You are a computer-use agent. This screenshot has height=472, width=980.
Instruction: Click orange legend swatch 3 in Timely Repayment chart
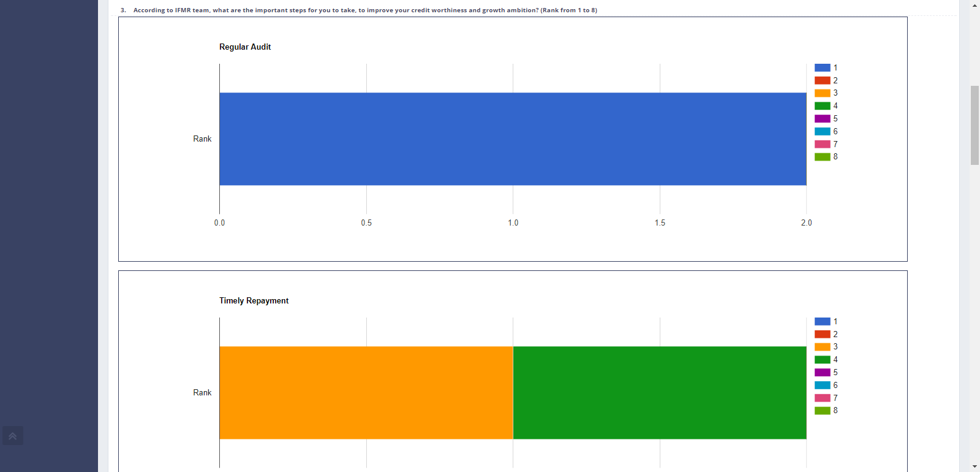click(822, 347)
